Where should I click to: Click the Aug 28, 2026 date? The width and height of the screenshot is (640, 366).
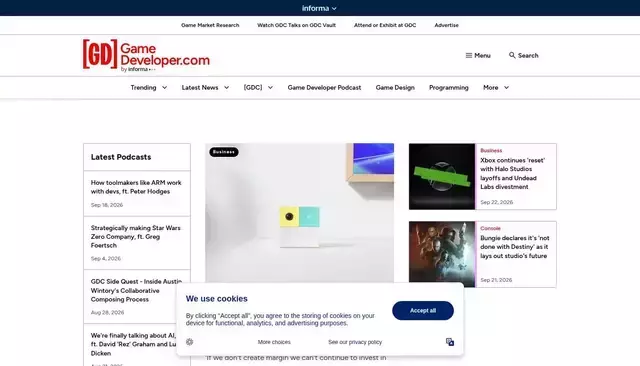[x=107, y=313]
